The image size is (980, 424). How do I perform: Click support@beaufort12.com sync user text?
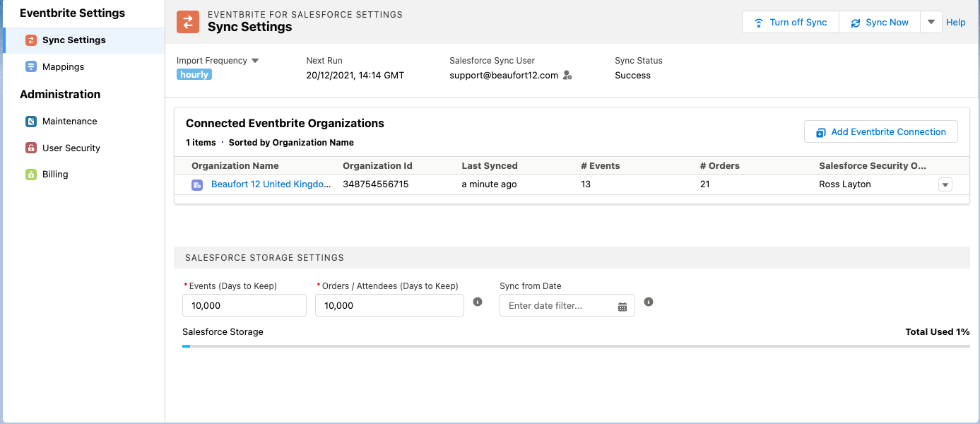504,76
